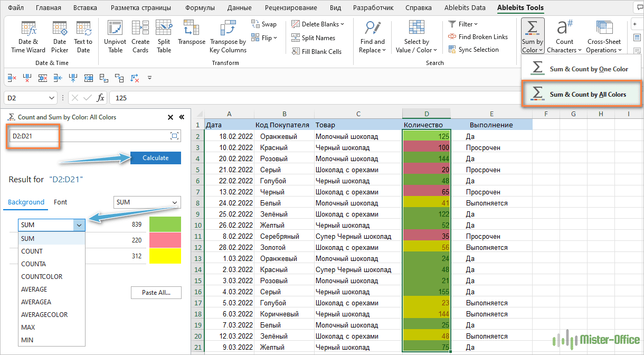Expand the Delete Blanks dropdown
This screenshot has height=355, width=644.
pyautogui.click(x=317, y=24)
